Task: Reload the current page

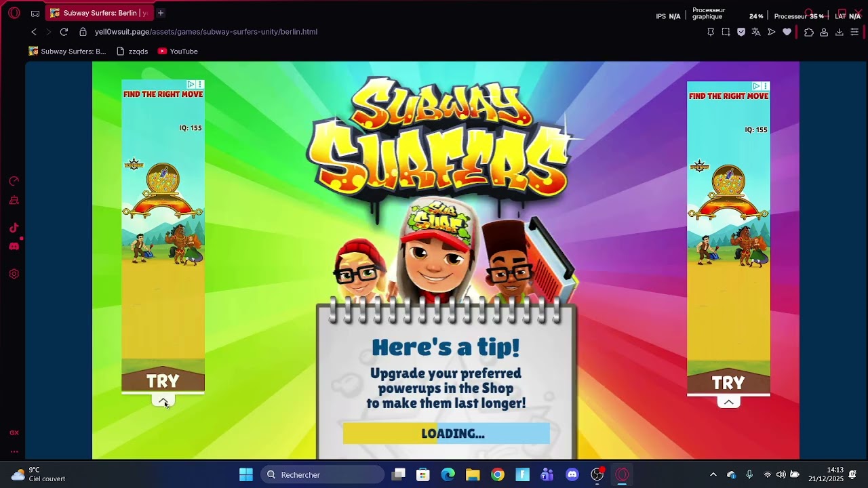Action: [64, 32]
